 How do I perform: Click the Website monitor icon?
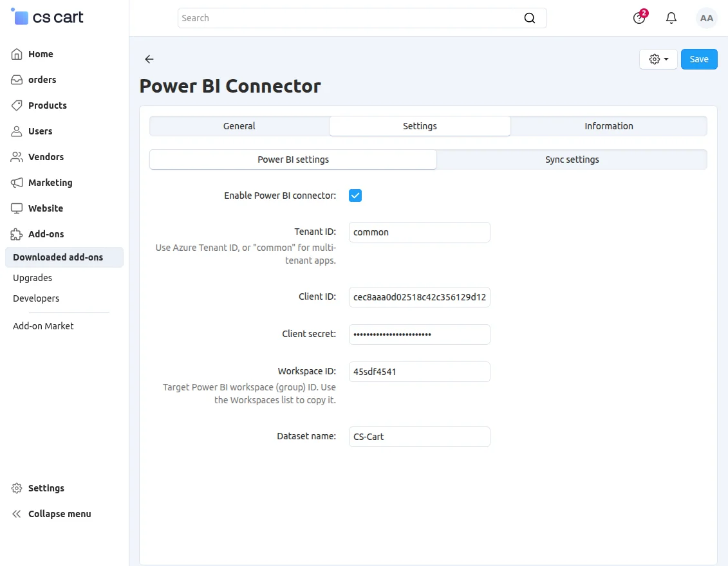coord(17,208)
